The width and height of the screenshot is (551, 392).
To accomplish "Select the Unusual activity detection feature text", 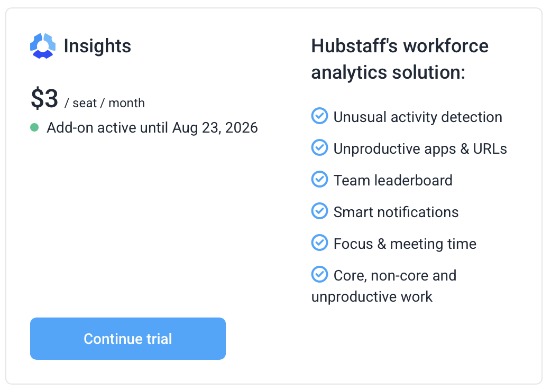I will pos(418,117).
